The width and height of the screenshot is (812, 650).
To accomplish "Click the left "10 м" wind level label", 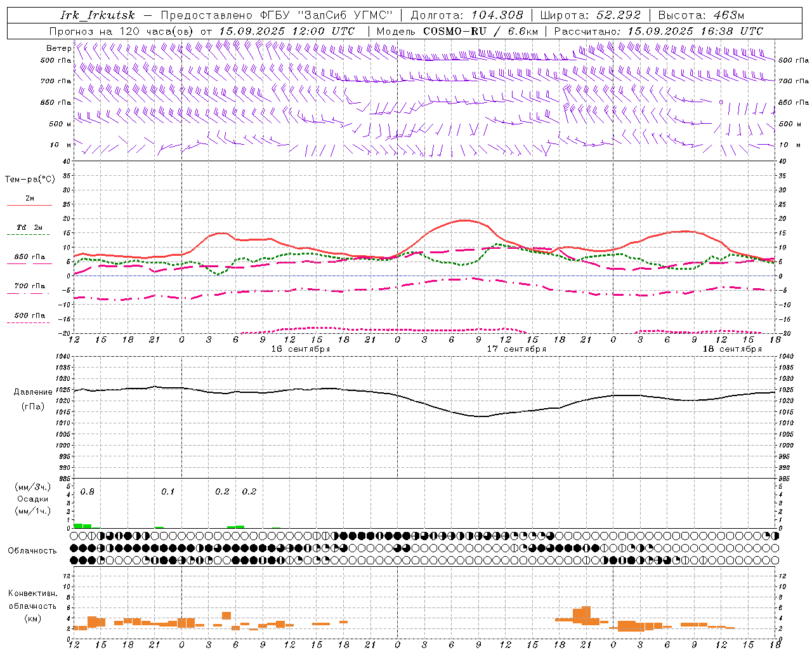I will pyautogui.click(x=60, y=145).
